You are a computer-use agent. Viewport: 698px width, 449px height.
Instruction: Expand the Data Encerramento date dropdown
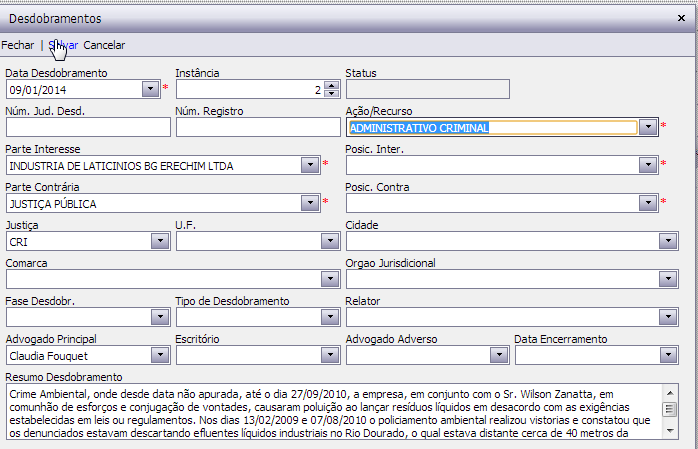(668, 355)
